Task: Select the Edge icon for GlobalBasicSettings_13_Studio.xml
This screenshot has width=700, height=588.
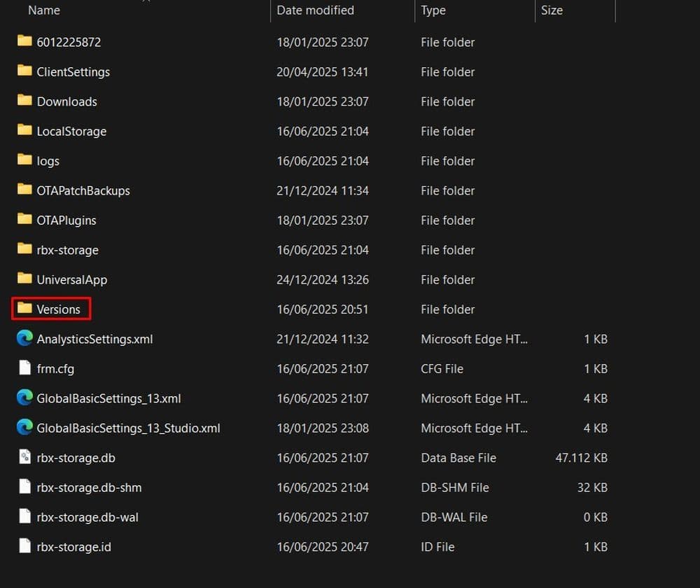Action: pos(24,428)
